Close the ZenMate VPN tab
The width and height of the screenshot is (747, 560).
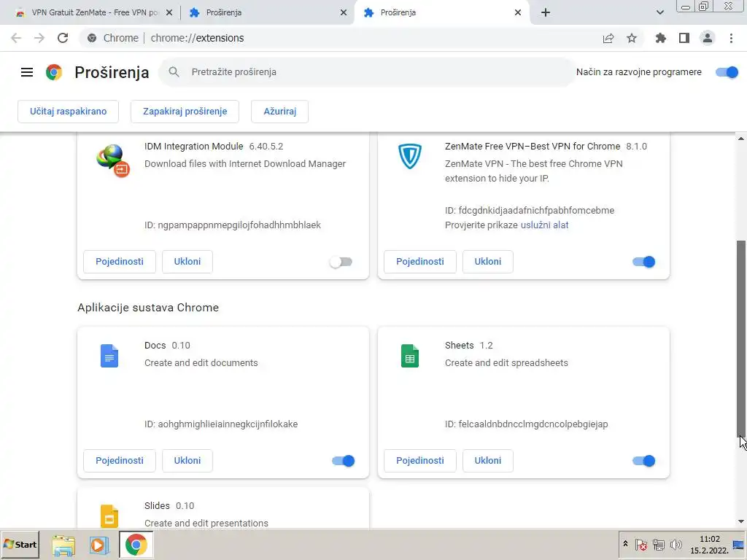[x=169, y=13]
